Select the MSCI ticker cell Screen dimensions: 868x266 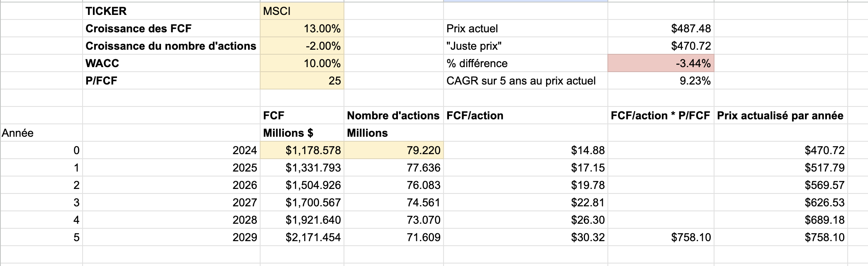302,11
